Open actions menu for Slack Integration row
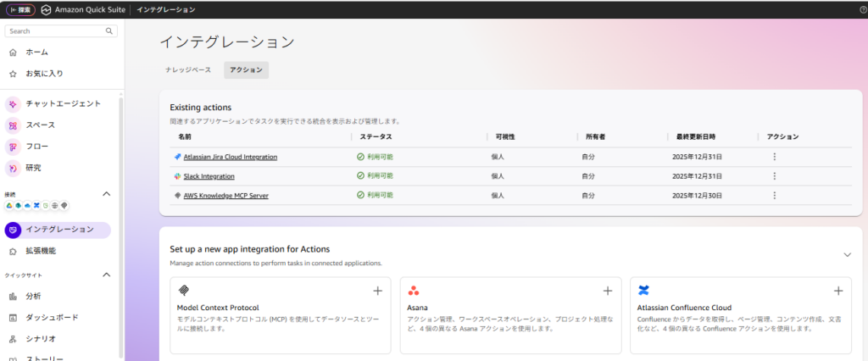The image size is (868, 361). click(774, 176)
